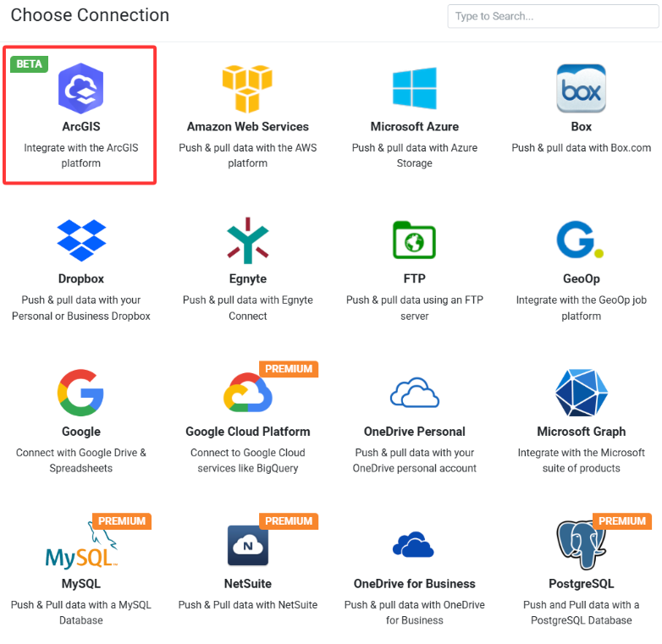The image size is (662, 644).
Task: Click 'Push & pull data with the AWS platform'
Action: coord(248,156)
